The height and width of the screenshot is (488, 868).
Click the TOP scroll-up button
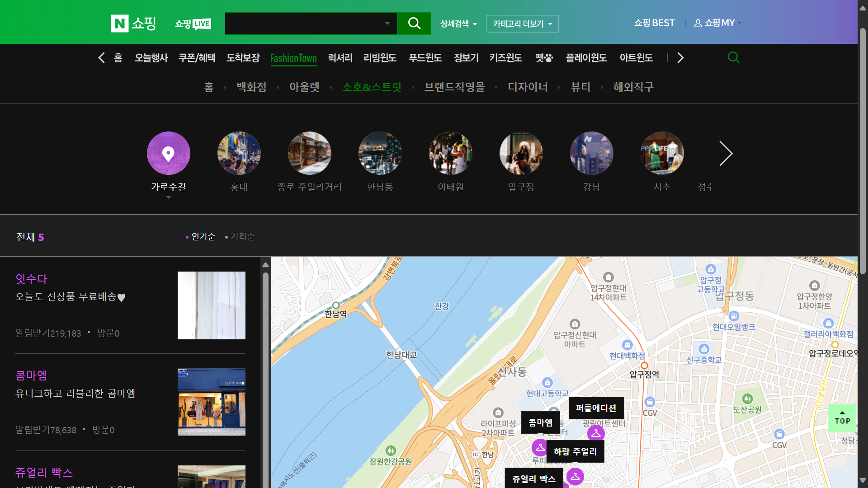[x=842, y=418]
